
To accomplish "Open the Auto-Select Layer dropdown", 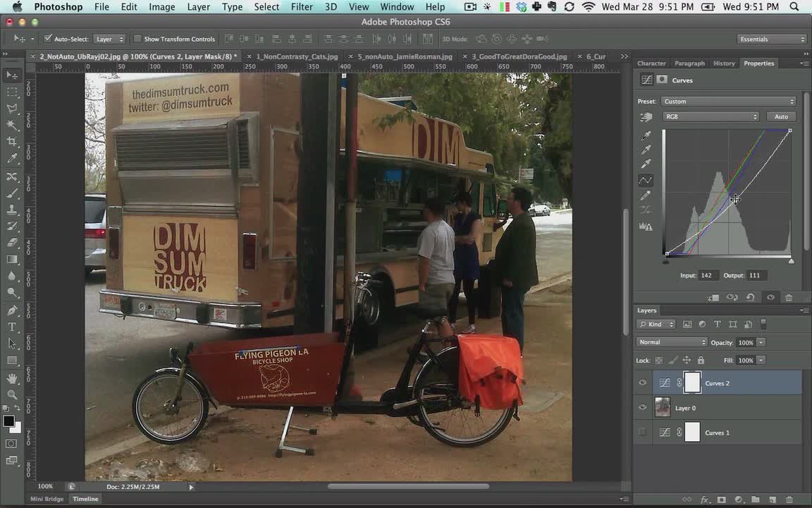I will pos(109,39).
